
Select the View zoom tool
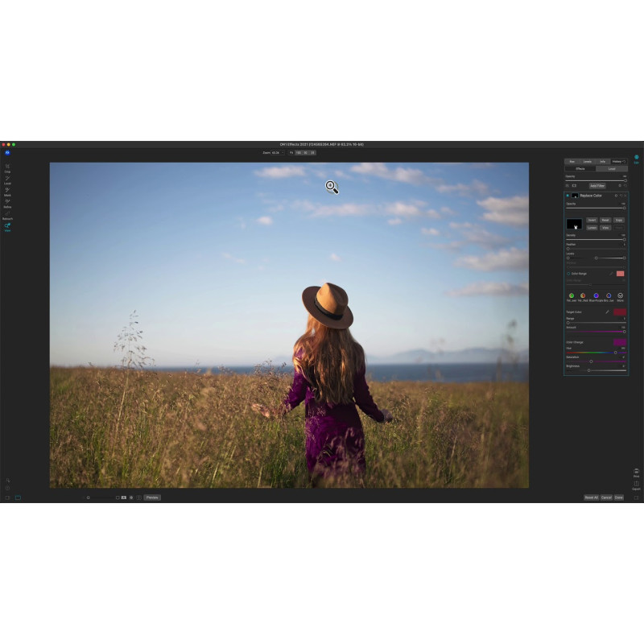tap(7, 226)
